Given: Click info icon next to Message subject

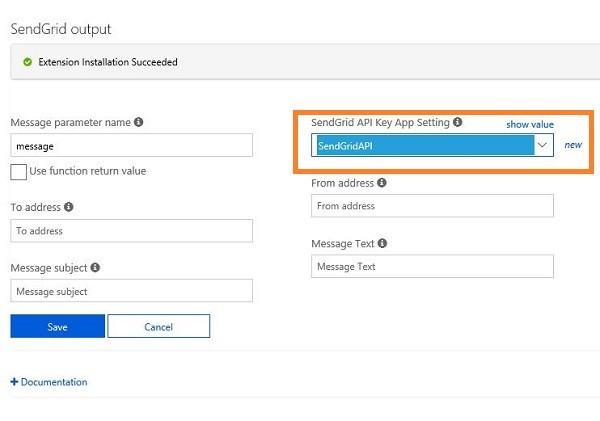Looking at the screenshot, I should point(96,268).
